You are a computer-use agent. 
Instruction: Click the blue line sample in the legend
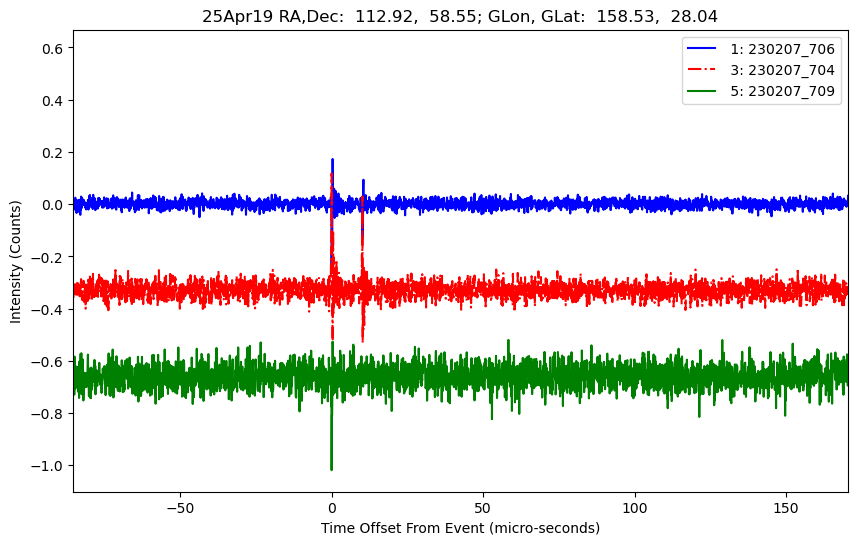(x=702, y=49)
